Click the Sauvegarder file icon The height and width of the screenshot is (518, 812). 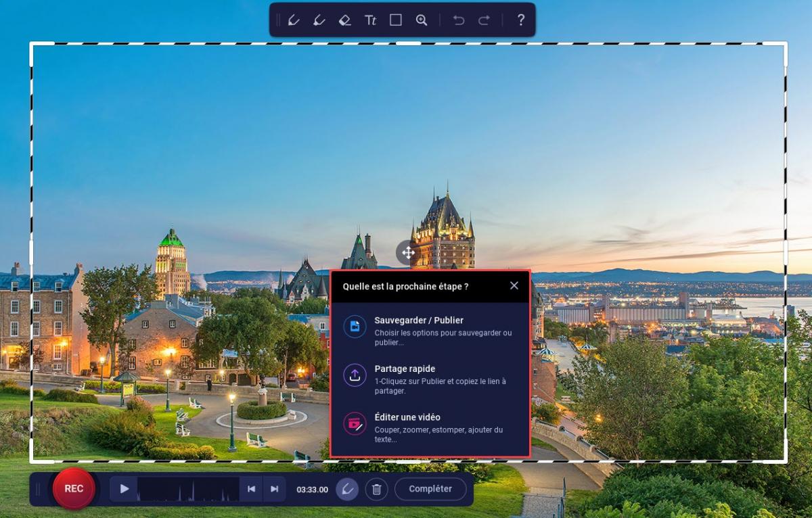355,327
